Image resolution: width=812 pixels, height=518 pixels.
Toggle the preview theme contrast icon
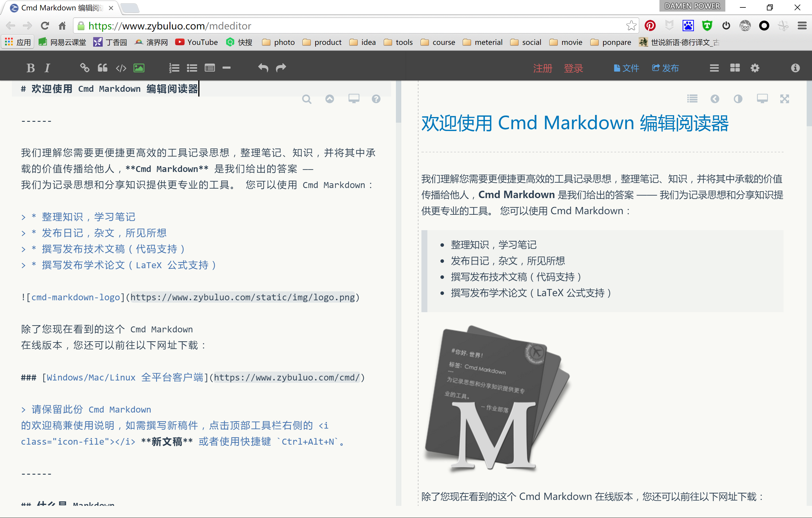tap(738, 99)
